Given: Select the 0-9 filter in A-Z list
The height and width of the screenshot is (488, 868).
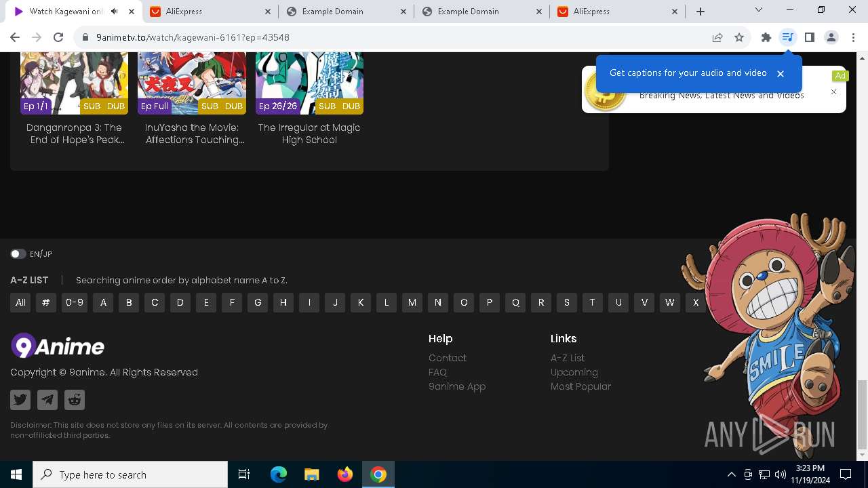Looking at the screenshot, I should pos(74,302).
